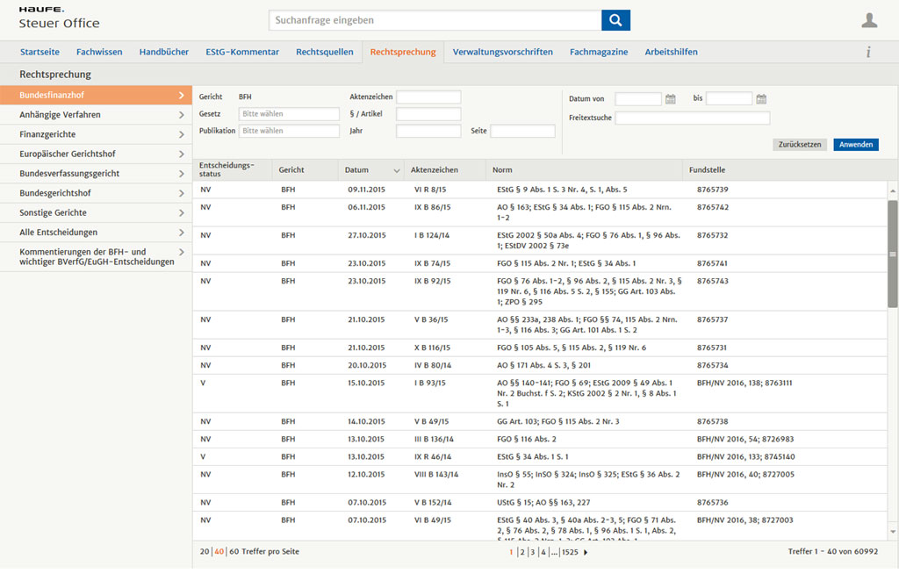Click the Anwenden button
Image resolution: width=899 pixels, height=588 pixels.
pos(855,145)
